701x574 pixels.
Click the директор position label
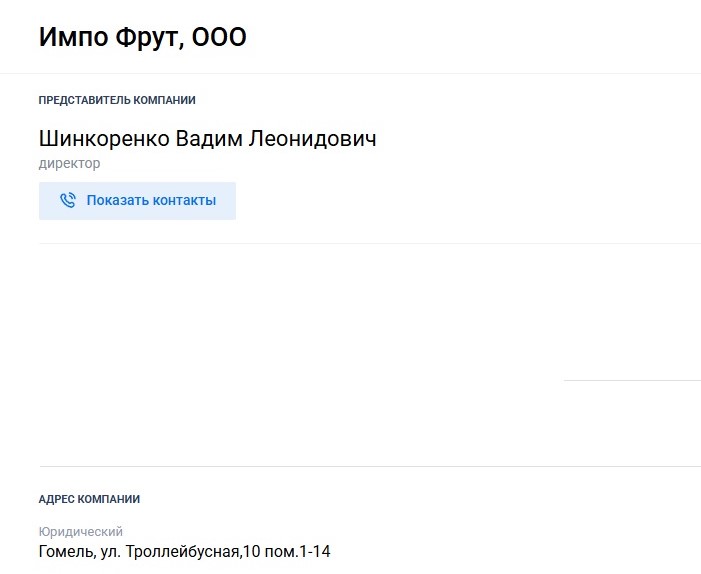coord(69,164)
